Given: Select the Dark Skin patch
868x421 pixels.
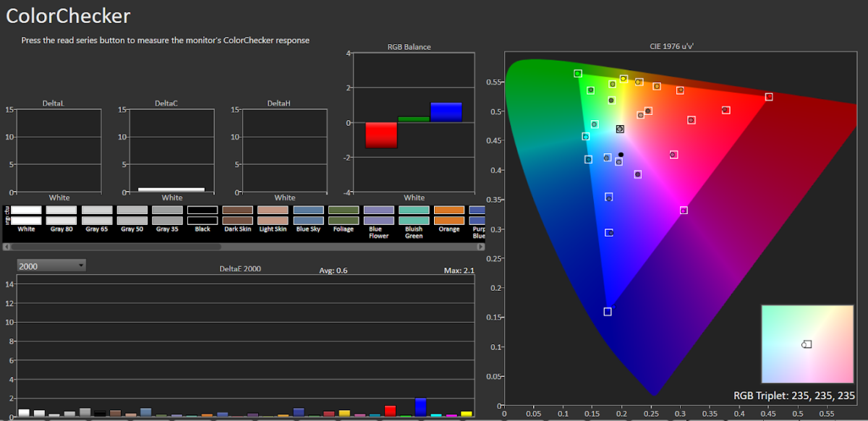Looking at the screenshot, I should click(x=237, y=215).
